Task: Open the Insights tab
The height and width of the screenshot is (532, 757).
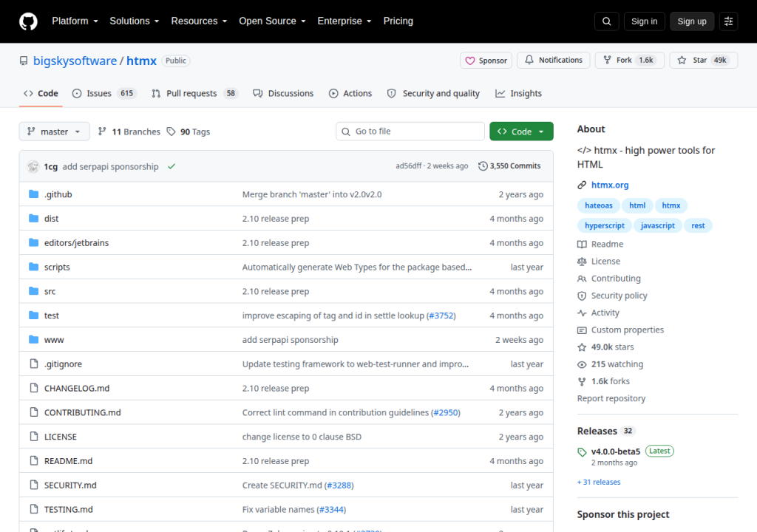Action: (518, 93)
